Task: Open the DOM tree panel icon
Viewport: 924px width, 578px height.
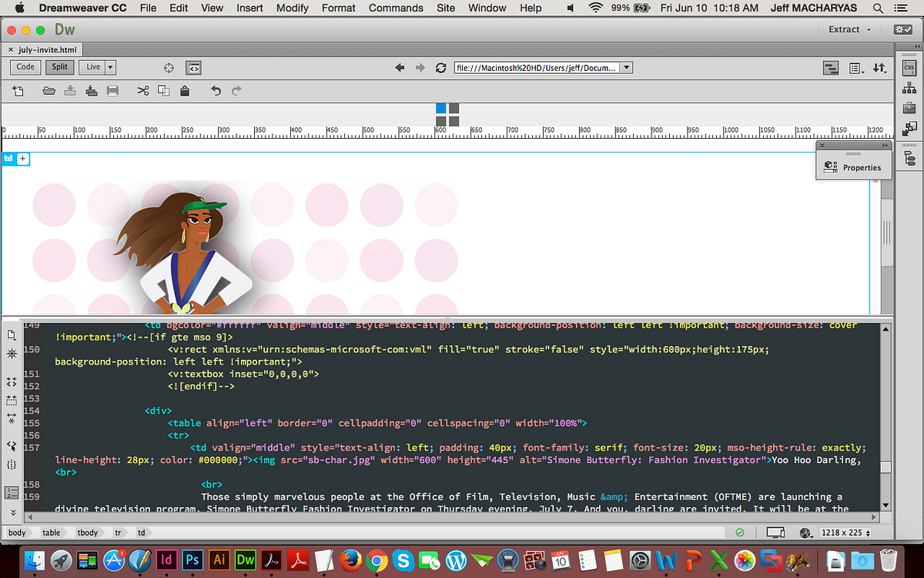Action: point(909,158)
